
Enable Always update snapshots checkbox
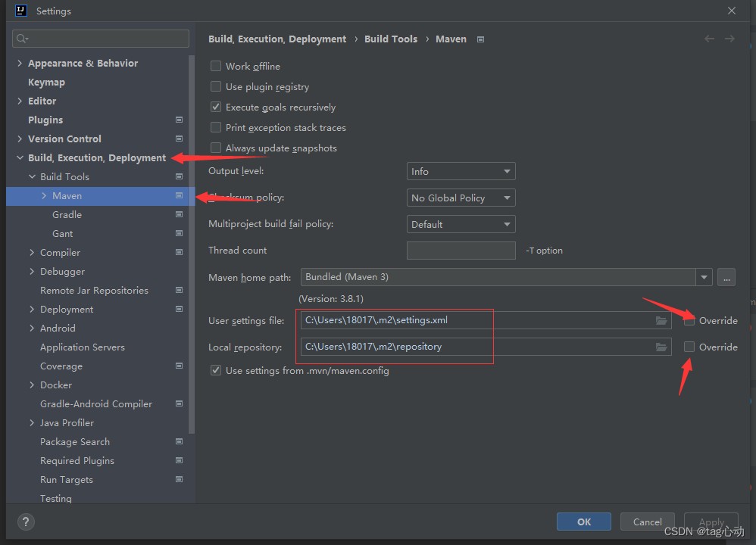216,148
